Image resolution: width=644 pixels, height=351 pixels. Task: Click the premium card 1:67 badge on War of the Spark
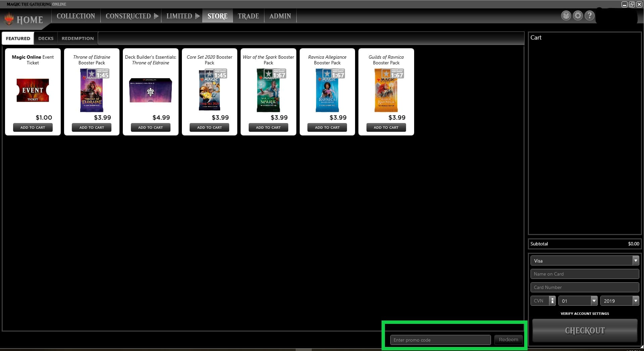click(x=275, y=73)
